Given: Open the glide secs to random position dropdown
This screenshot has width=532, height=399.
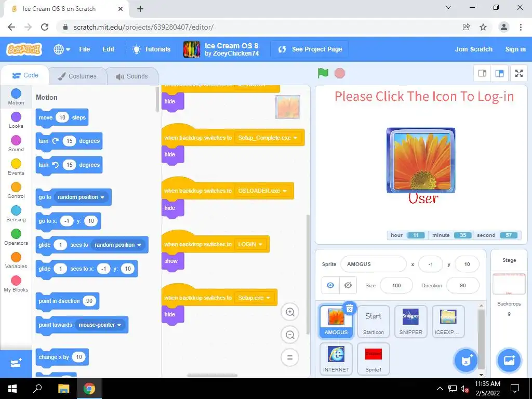Looking at the screenshot, I should click(x=117, y=245).
